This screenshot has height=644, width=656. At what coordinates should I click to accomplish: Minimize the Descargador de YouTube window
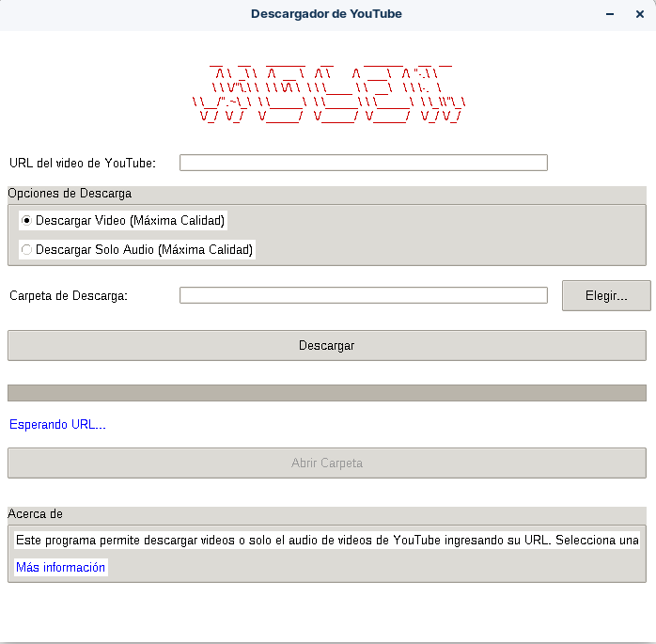point(611,14)
